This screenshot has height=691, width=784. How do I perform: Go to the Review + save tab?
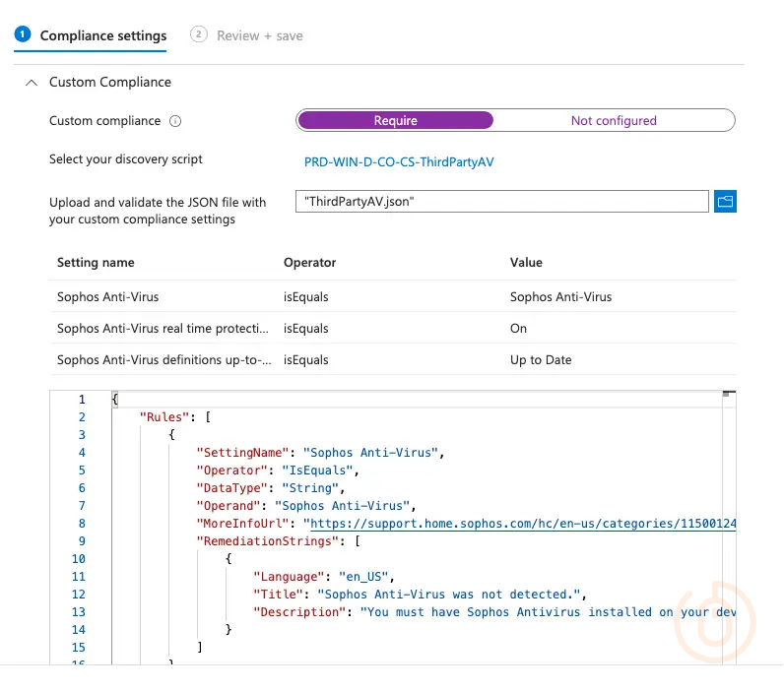(x=260, y=35)
